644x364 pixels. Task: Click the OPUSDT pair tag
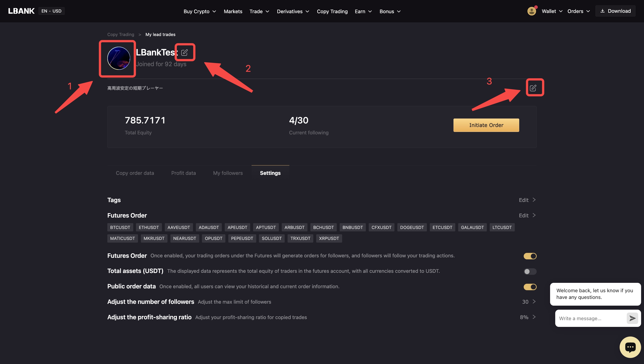(x=214, y=239)
